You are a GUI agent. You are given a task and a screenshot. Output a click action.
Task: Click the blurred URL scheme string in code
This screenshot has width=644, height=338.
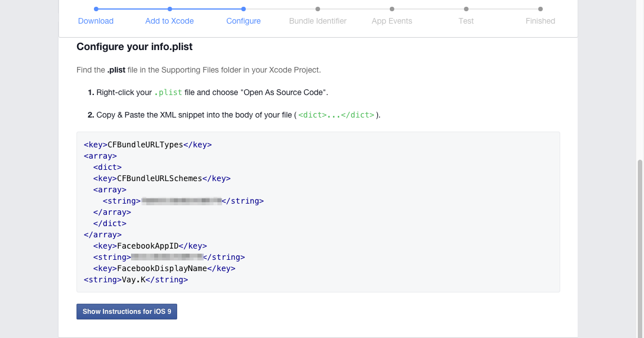[x=181, y=201]
